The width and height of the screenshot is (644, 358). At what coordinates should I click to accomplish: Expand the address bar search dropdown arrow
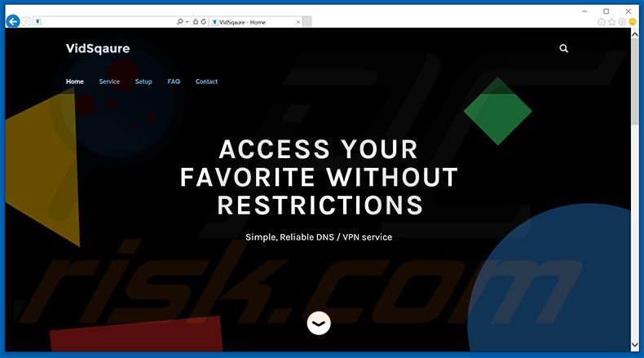tap(187, 22)
